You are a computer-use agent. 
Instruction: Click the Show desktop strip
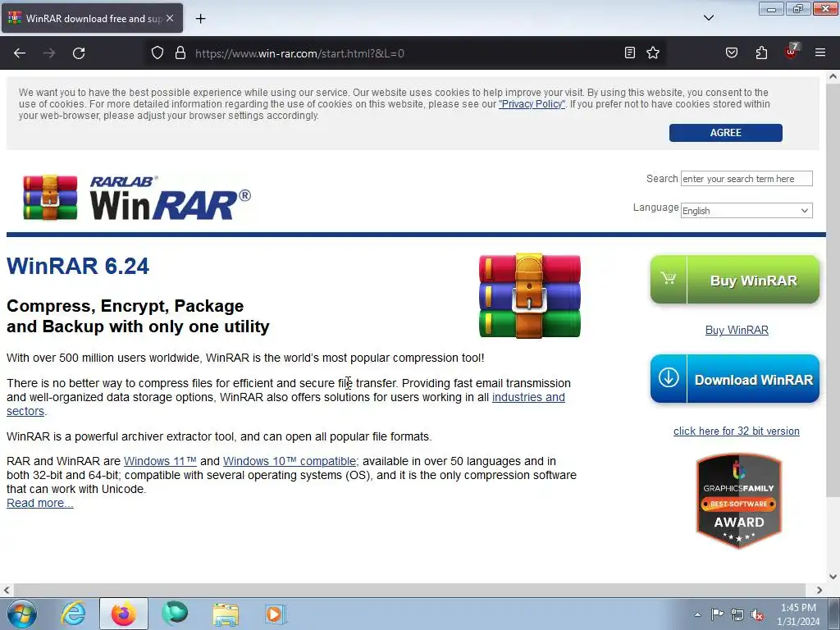[x=833, y=614]
